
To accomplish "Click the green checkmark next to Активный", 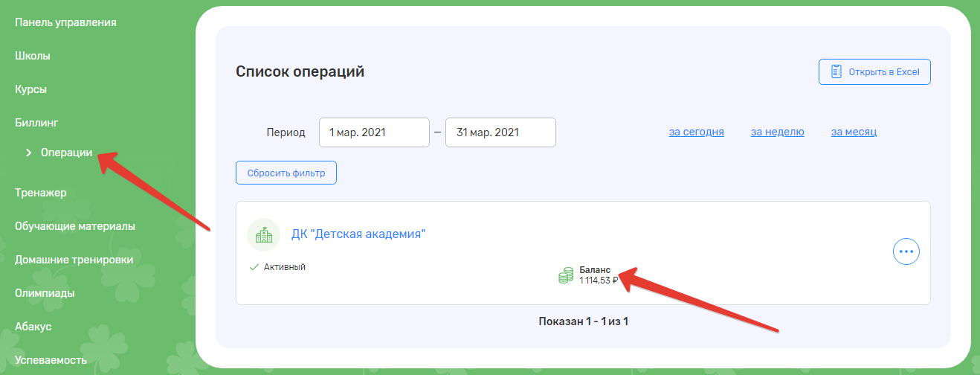I will (254, 267).
